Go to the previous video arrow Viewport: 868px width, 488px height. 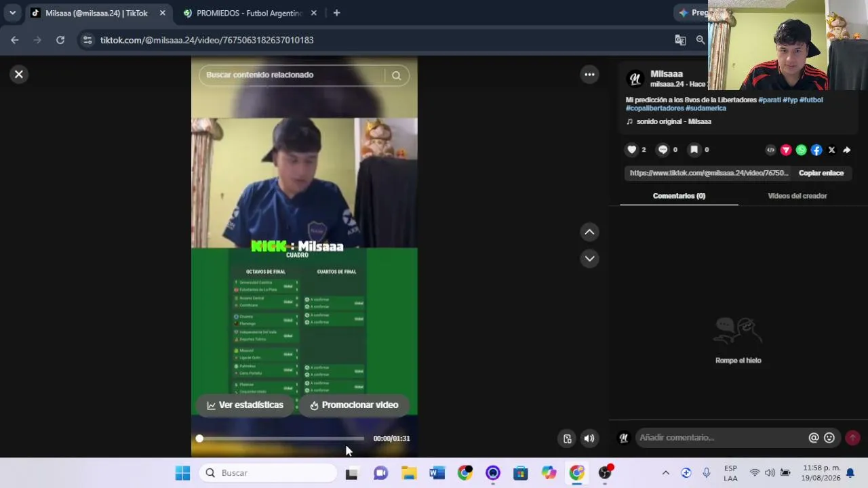[589, 232]
